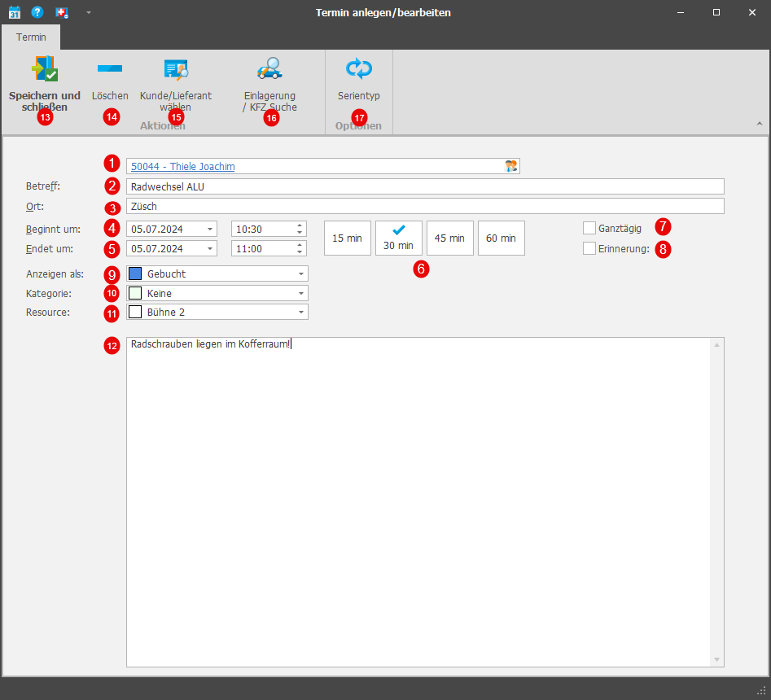Viewport: 771px width, 700px height.
Task: Open the Resource dropdown Bühne 2
Action: tap(301, 312)
